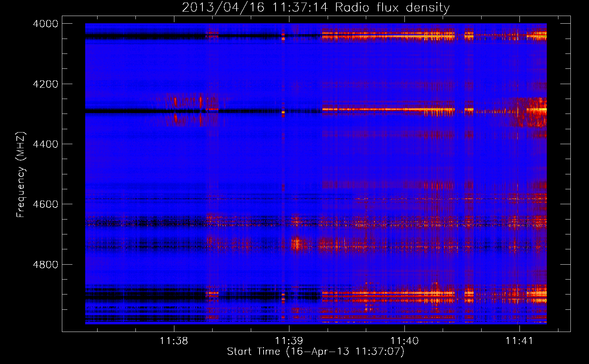Click the 11:39 time axis label
The image size is (589, 364).
click(289, 341)
